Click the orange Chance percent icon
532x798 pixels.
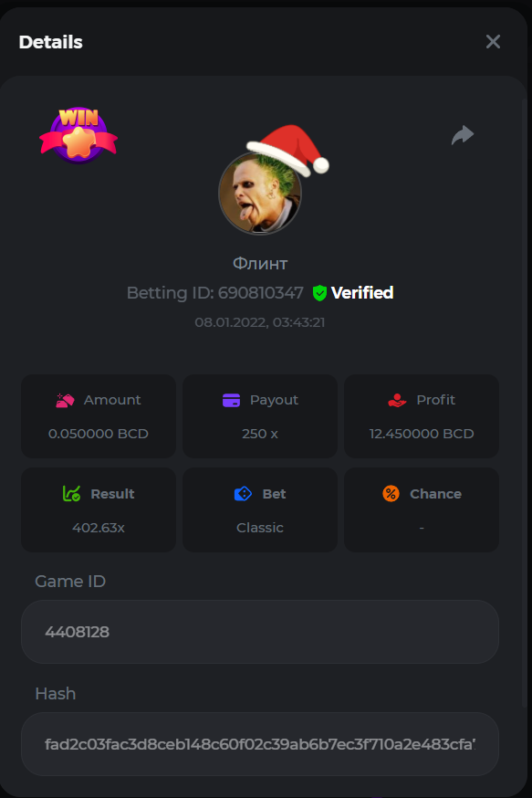coord(391,494)
